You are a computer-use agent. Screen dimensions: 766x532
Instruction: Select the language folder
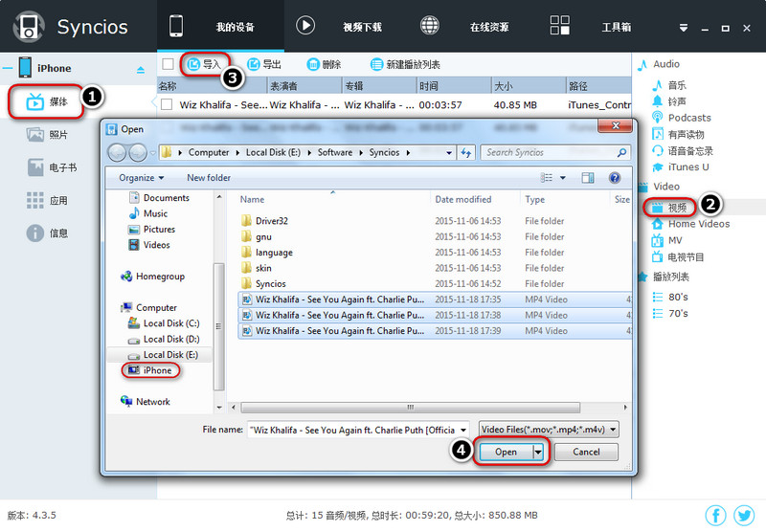267,253
